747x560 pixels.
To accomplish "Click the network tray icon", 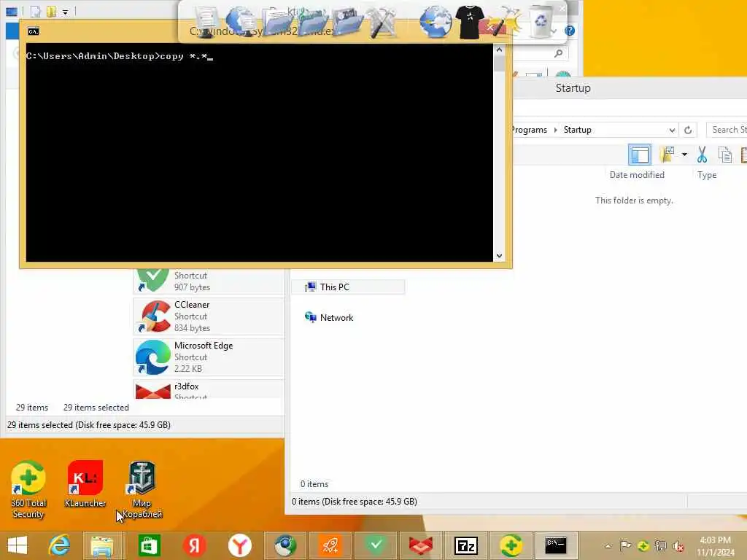I will click(x=660, y=545).
